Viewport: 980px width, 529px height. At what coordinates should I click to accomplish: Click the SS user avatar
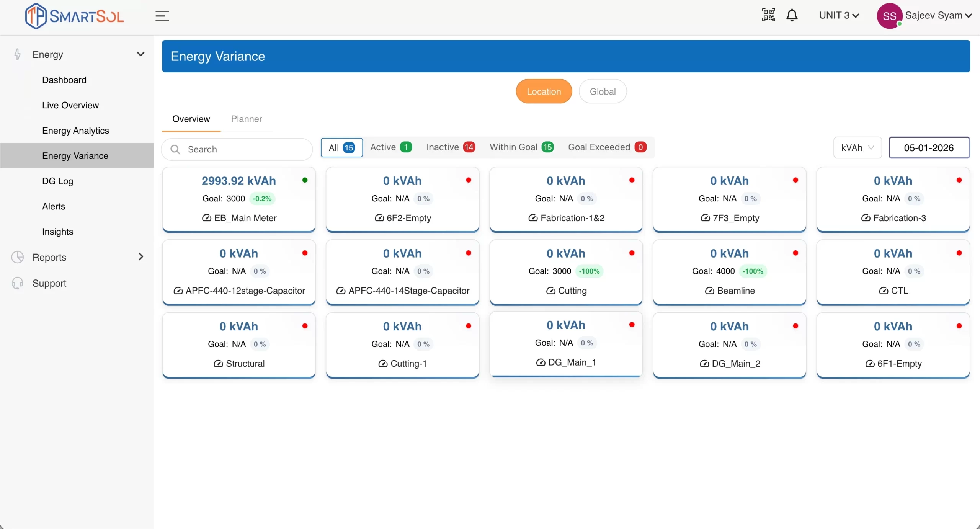click(x=889, y=16)
